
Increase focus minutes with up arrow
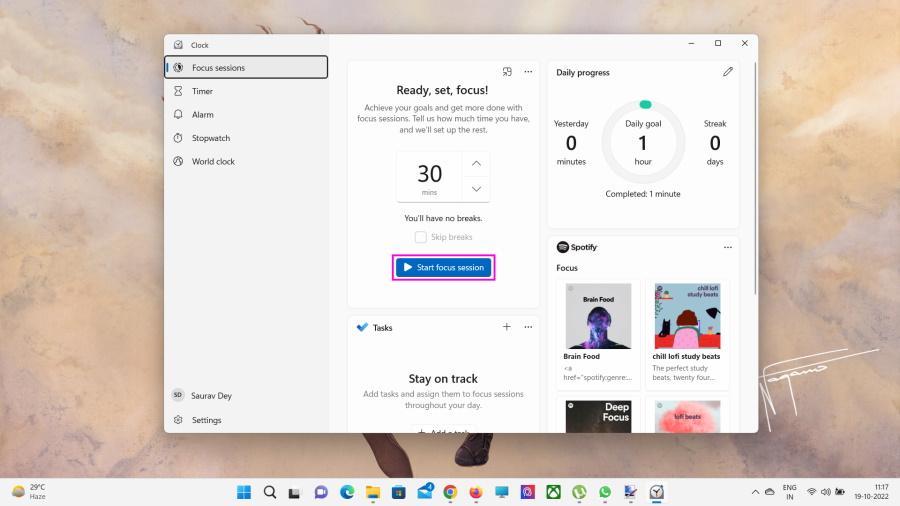point(476,163)
